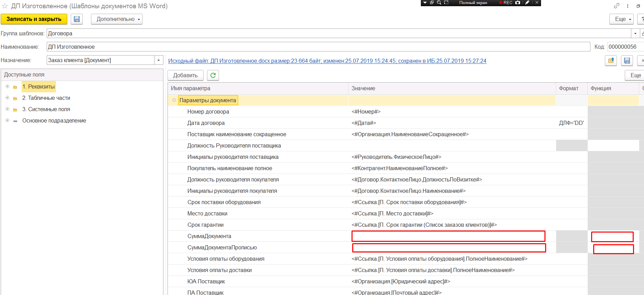Open the Группа шаблонов dropdown arrow
Screen dimensions: 644x295
click(635, 34)
